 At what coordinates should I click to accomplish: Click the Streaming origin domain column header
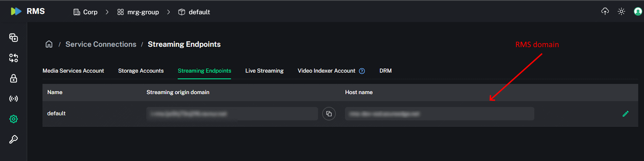coord(178,92)
